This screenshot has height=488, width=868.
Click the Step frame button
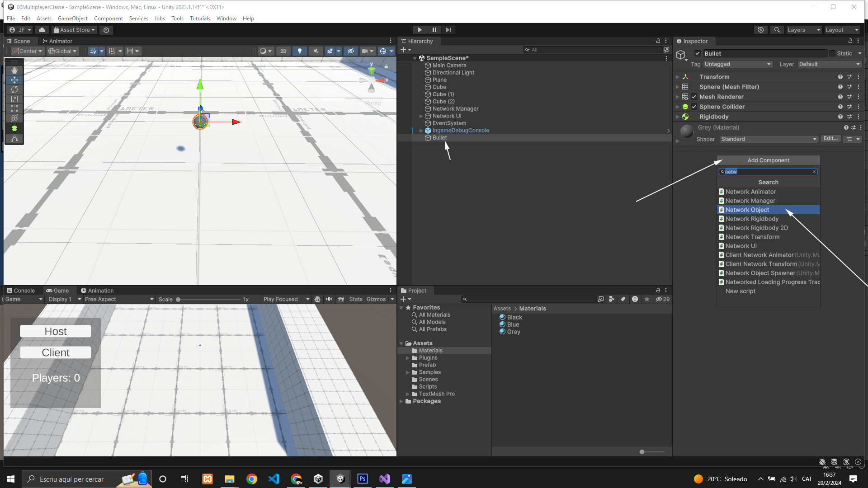tap(448, 30)
